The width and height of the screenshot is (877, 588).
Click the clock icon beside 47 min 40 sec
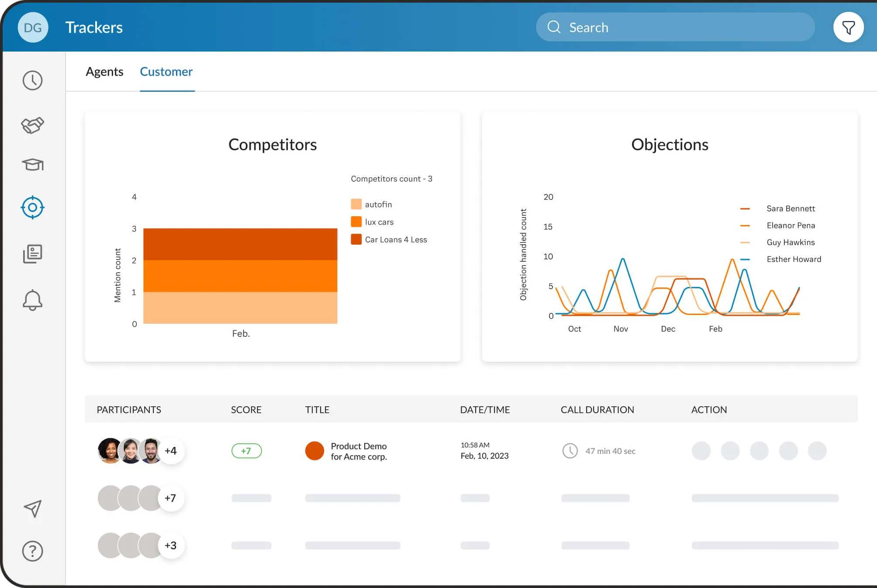[570, 451]
